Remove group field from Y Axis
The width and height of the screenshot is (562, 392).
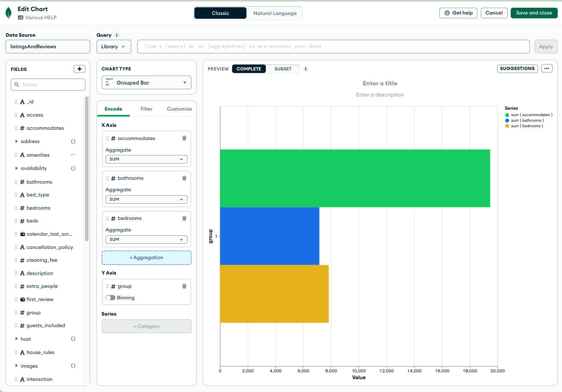pos(184,286)
